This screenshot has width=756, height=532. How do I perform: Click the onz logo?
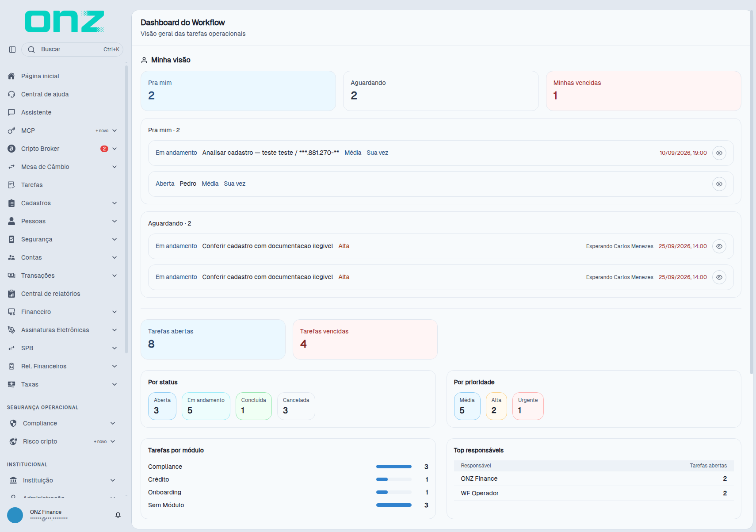65,21
